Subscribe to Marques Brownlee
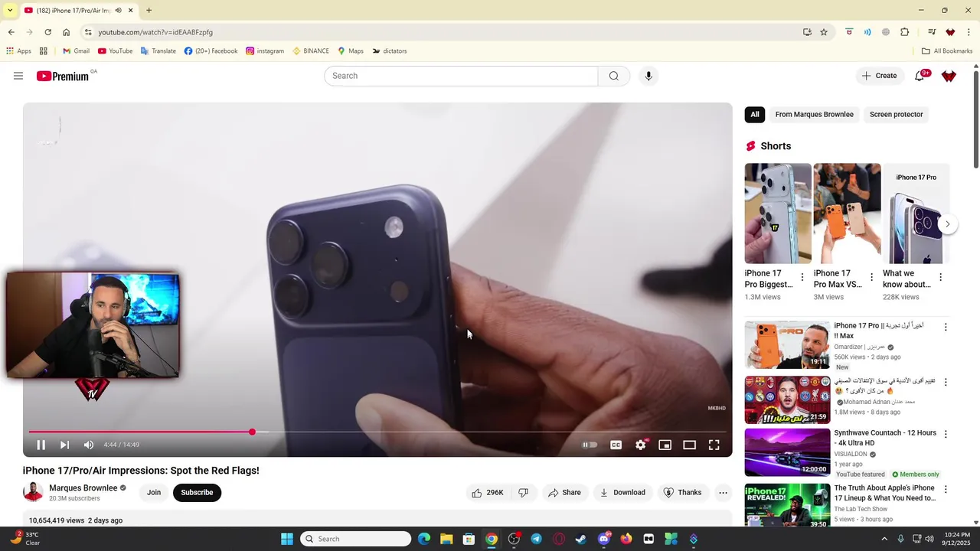Image resolution: width=980 pixels, height=551 pixels. (x=197, y=493)
